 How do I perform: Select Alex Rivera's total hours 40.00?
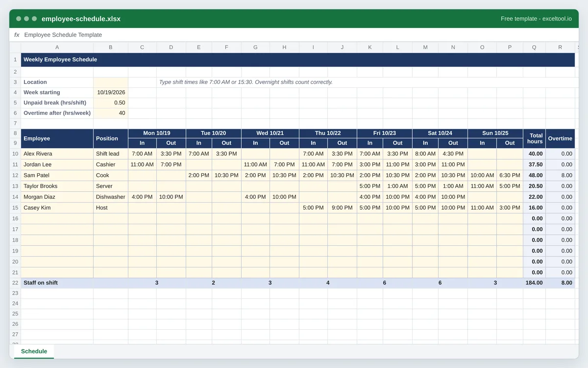(x=534, y=154)
